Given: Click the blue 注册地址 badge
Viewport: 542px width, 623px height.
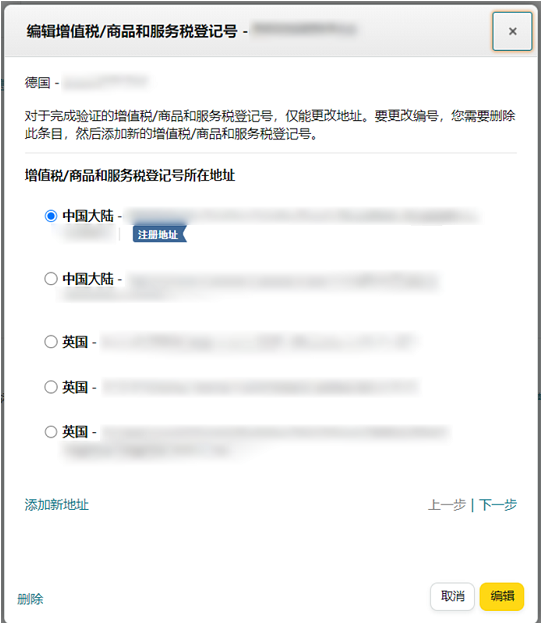Looking at the screenshot, I should tap(159, 234).
